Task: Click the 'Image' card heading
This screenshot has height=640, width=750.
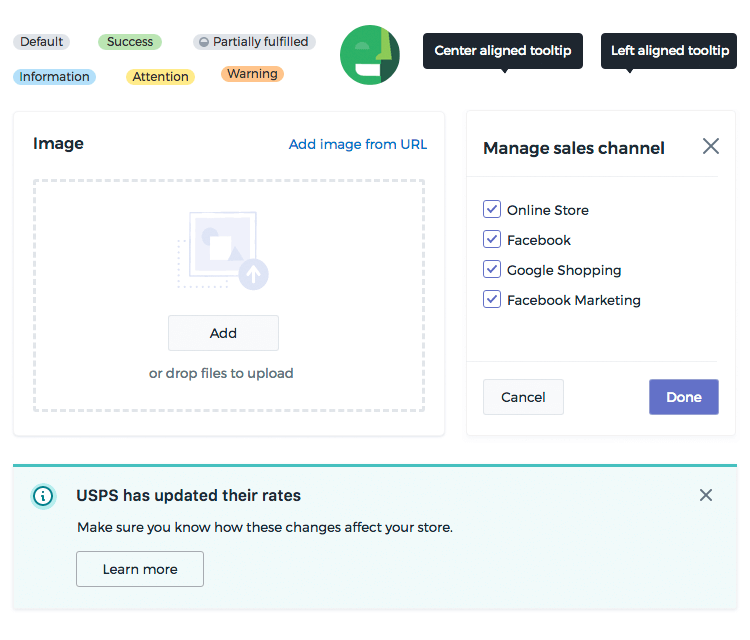Action: pyautogui.click(x=58, y=143)
